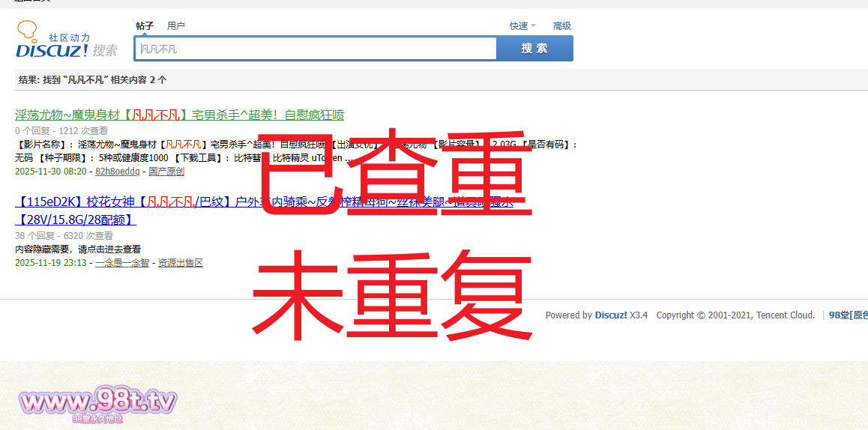View author 一念愚一念智's profile
Screen dimensions: 868x430
point(122,263)
